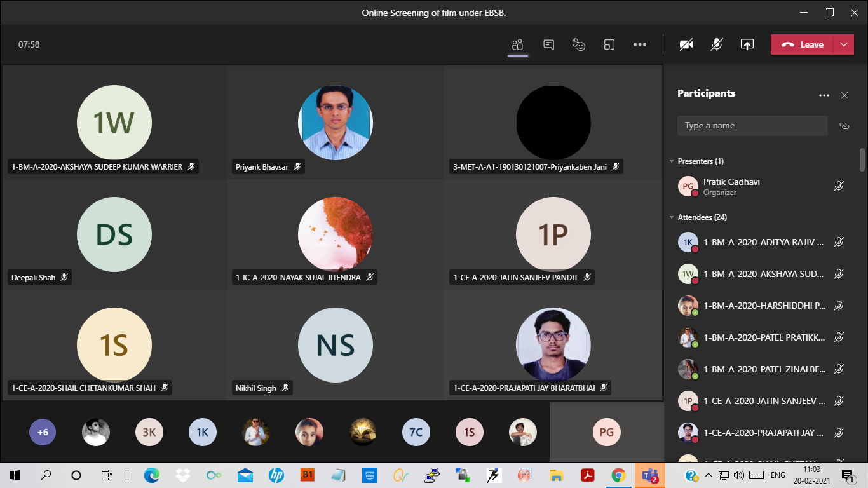The image size is (868, 488).
Task: Open More actions ellipsis in toolbar
Action: [640, 44]
